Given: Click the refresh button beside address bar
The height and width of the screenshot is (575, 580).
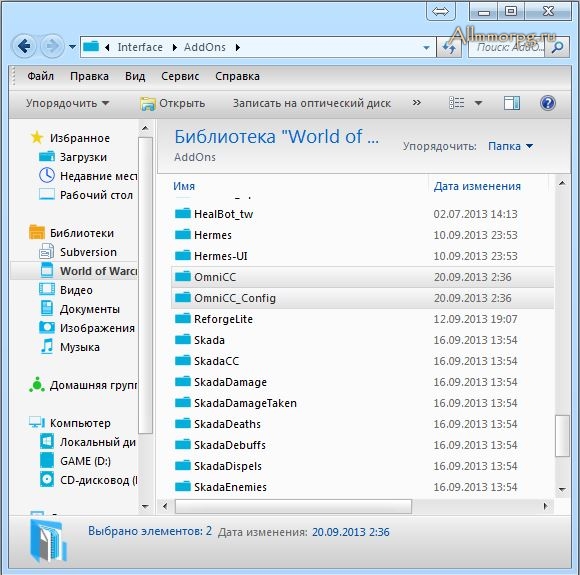Looking at the screenshot, I should coord(449,47).
